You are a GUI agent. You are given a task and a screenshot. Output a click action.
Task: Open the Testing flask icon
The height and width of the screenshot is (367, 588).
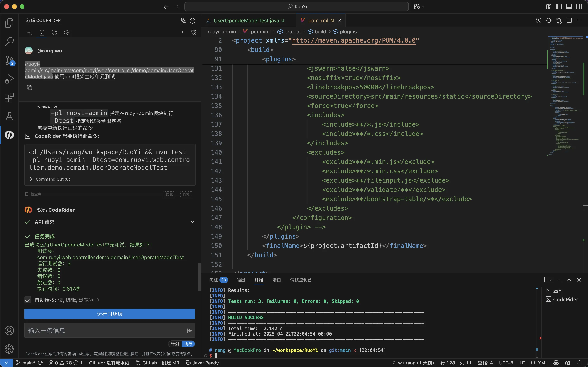(9, 116)
